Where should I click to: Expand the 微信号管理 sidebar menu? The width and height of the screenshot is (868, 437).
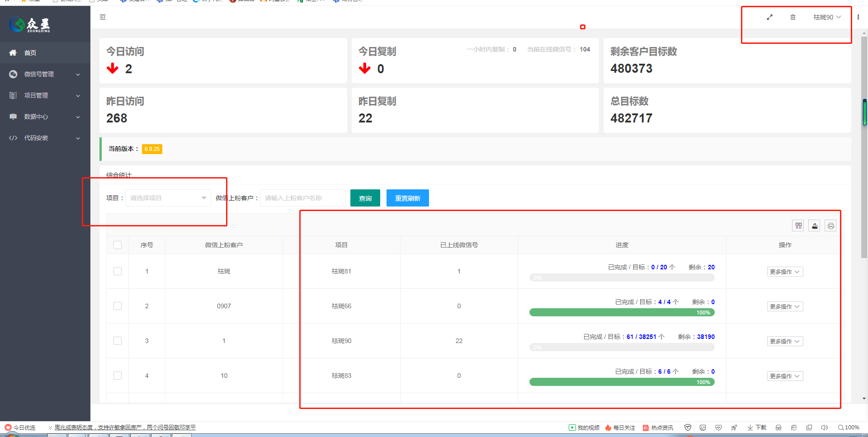point(44,74)
